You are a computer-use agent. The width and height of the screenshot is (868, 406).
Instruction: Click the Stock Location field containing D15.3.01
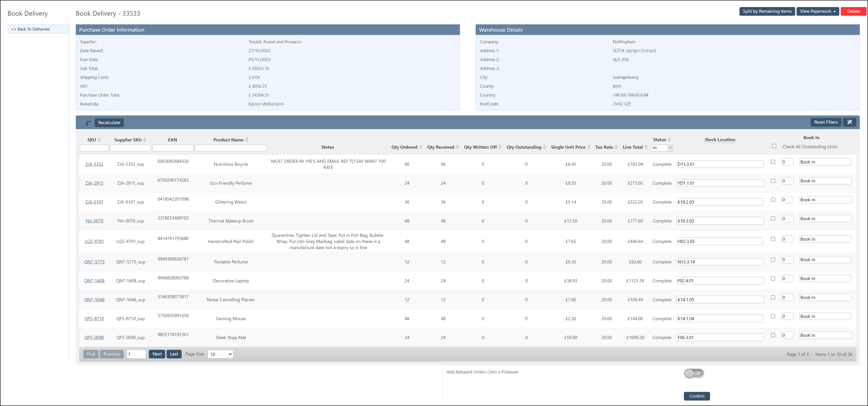(x=720, y=164)
